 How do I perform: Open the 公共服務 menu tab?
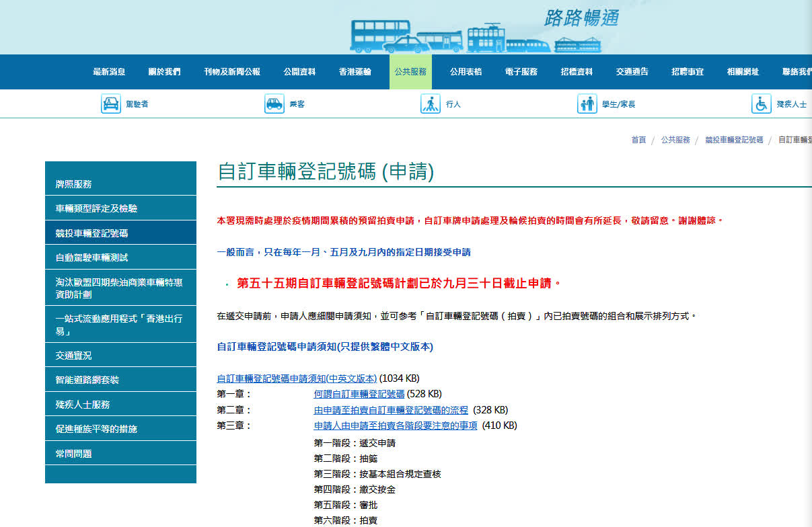click(410, 72)
